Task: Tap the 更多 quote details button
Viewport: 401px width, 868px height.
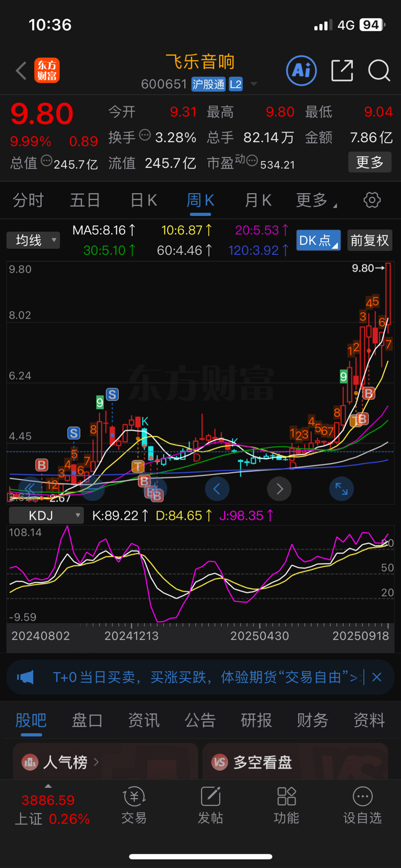Action: [x=370, y=162]
